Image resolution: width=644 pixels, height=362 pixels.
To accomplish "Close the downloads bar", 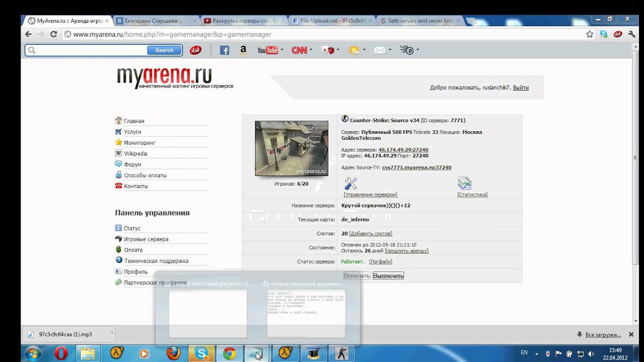I will point(631,334).
